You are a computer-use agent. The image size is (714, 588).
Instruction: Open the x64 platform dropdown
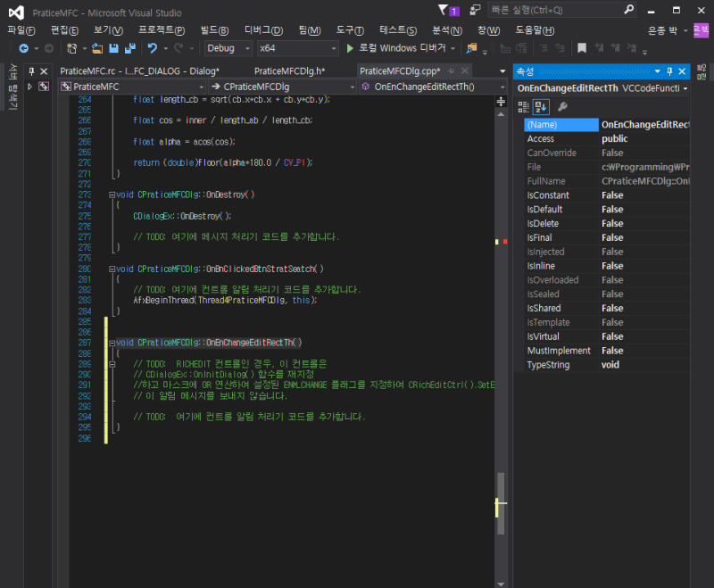[298, 48]
